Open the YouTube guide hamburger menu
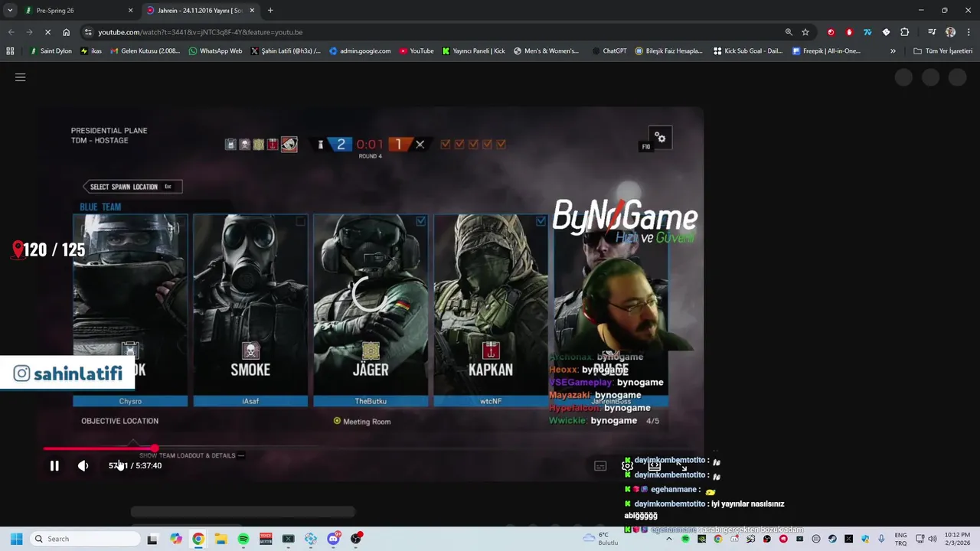 [x=21, y=77]
